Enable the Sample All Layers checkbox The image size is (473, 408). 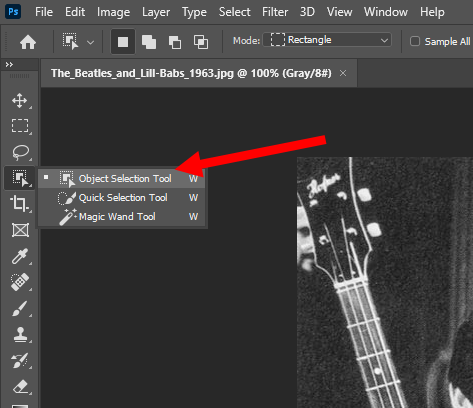click(x=415, y=41)
